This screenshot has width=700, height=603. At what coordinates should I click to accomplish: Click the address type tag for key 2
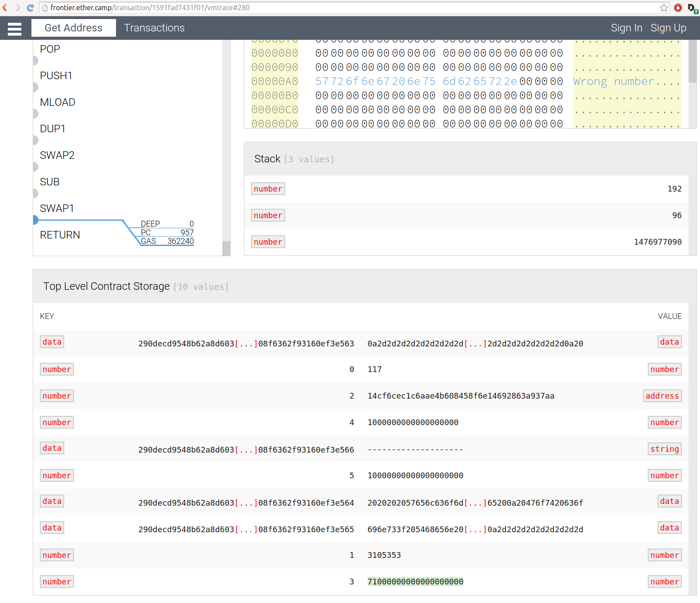pyautogui.click(x=662, y=396)
